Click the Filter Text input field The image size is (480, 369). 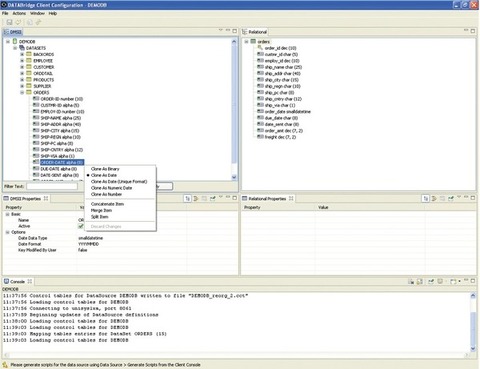pos(52,186)
